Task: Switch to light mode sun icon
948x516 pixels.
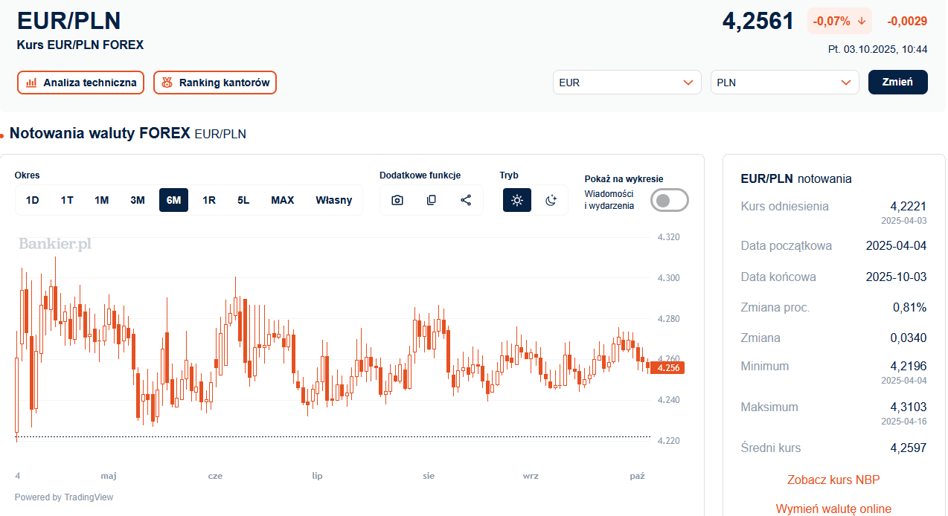Action: [517, 200]
